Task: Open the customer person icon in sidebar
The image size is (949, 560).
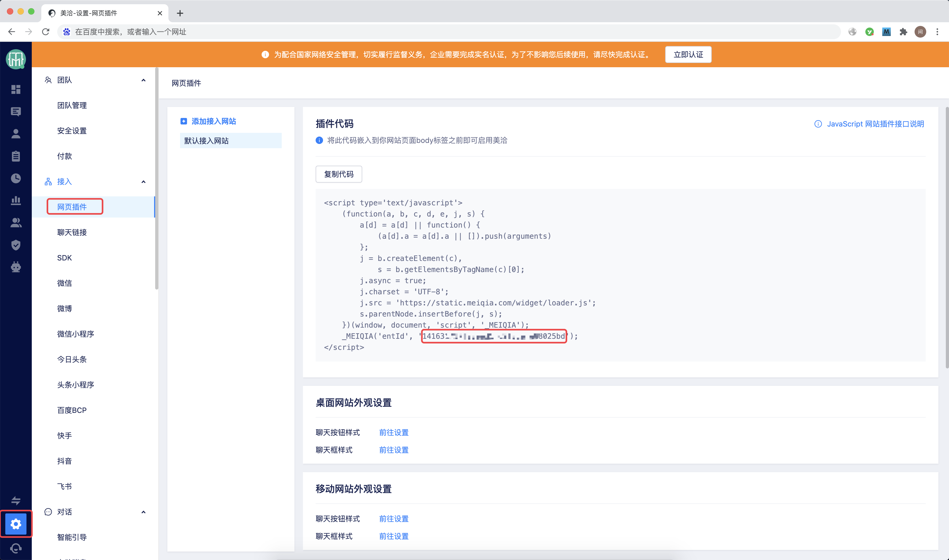Action: [x=16, y=134]
